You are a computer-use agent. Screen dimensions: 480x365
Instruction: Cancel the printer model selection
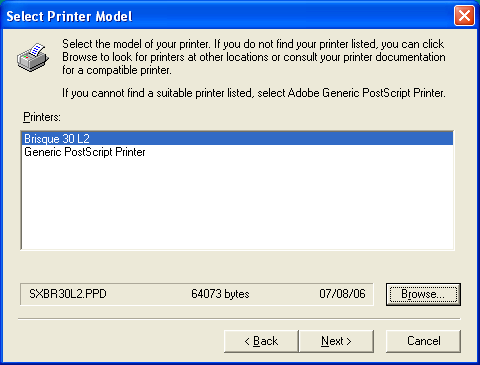423,341
